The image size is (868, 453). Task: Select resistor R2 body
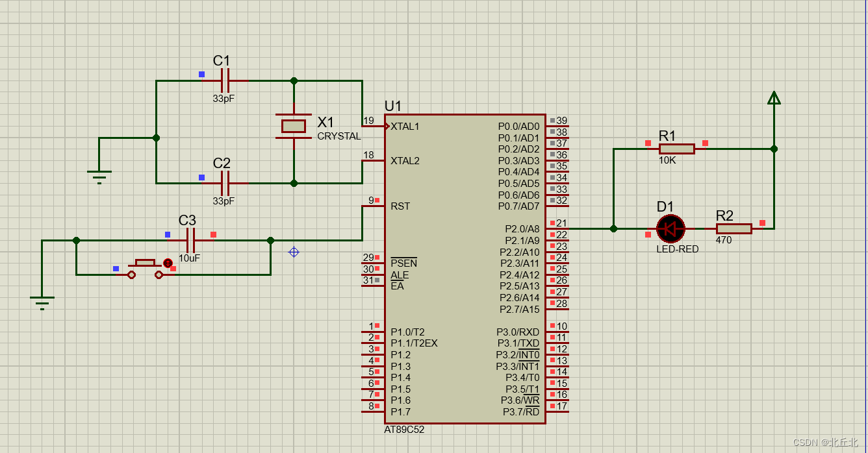[734, 228]
